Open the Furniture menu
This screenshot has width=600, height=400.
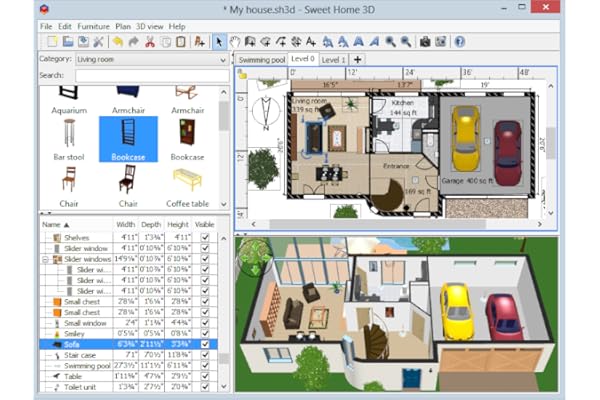tap(92, 26)
